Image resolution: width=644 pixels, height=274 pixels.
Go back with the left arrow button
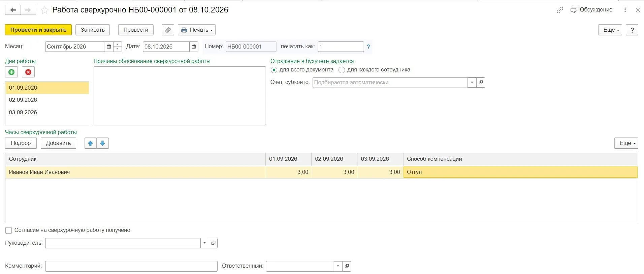[13, 10]
